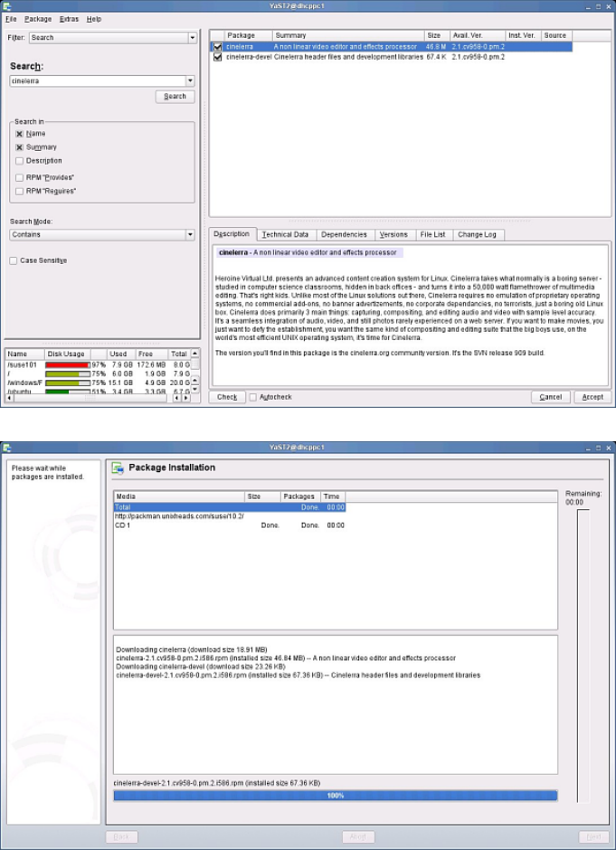616x850 pixels.
Task: Click the 100% installation progress bar
Action: 335,796
